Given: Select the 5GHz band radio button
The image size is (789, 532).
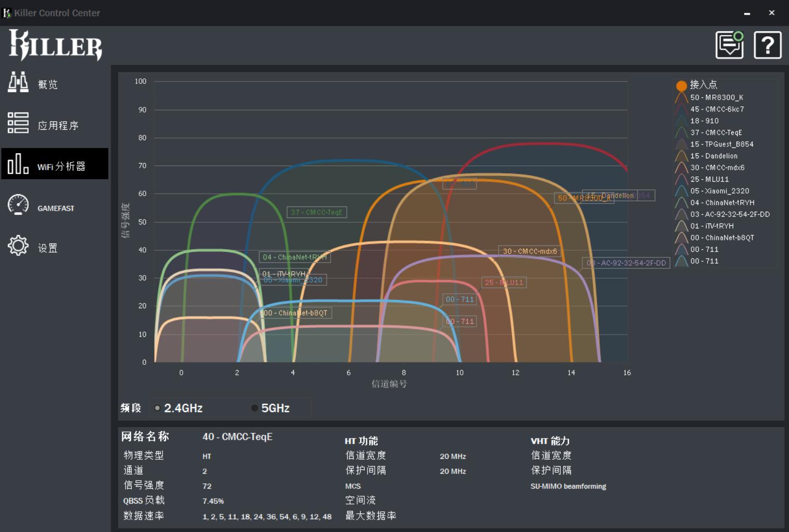Looking at the screenshot, I should [254, 408].
